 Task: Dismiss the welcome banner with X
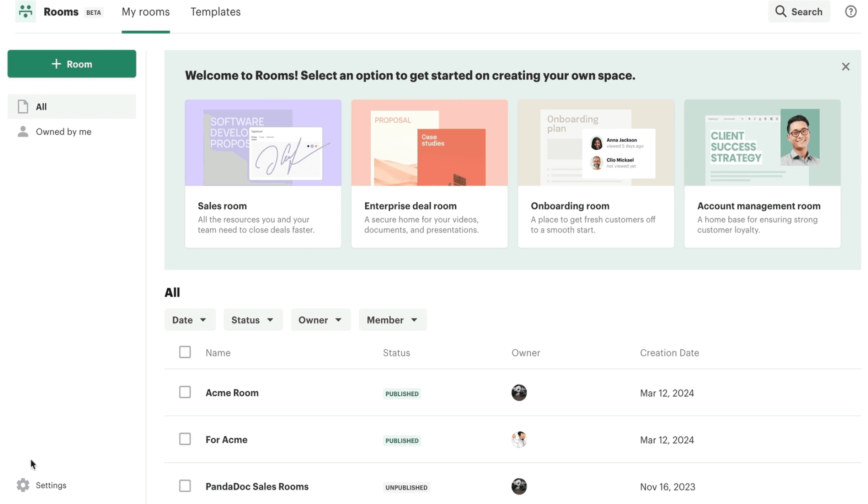[845, 67]
